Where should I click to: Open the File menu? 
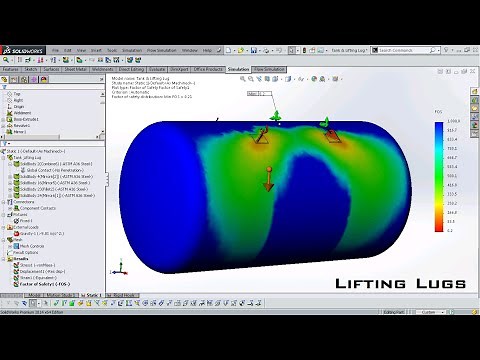pyautogui.click(x=55, y=50)
